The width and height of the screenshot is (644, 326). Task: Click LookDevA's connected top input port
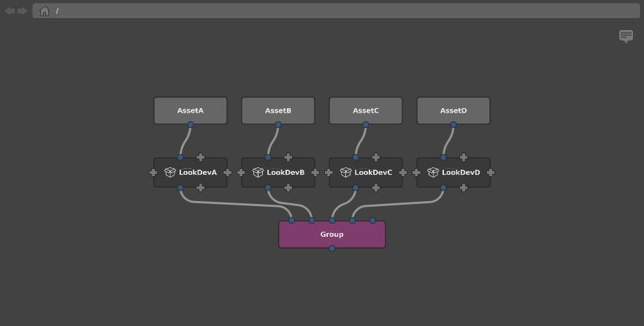[180, 157]
